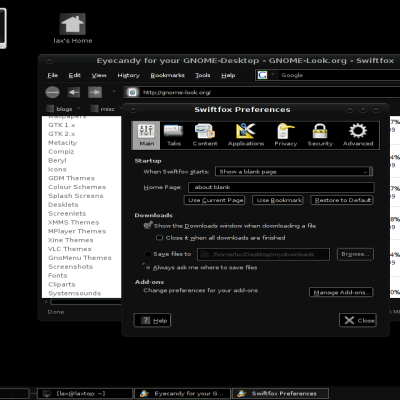Switch to Tabs preferences panel

tap(174, 135)
